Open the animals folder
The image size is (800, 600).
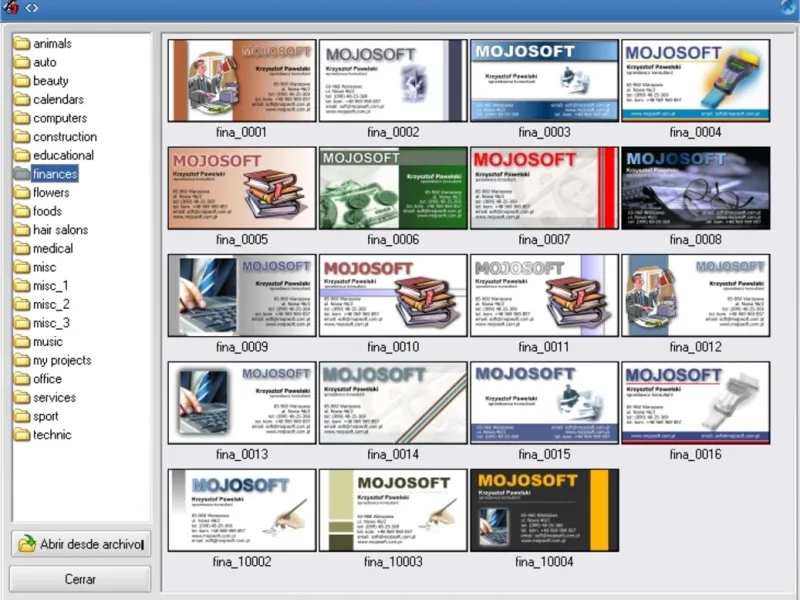(43, 43)
